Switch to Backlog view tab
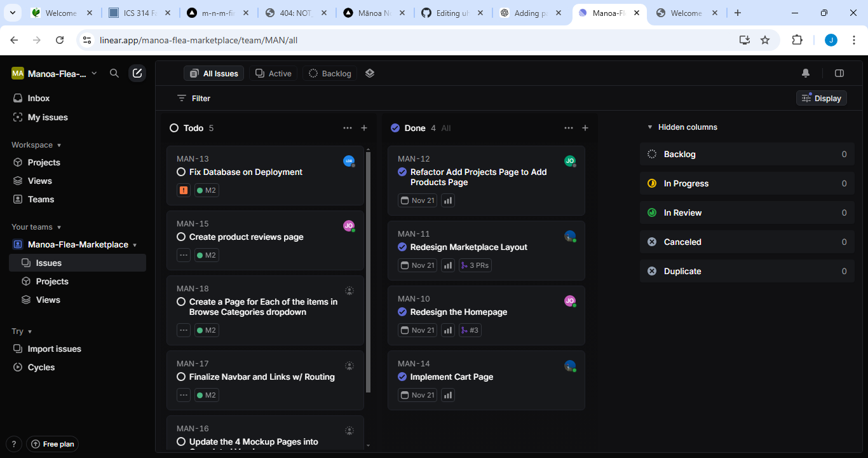868x458 pixels. pyautogui.click(x=330, y=73)
